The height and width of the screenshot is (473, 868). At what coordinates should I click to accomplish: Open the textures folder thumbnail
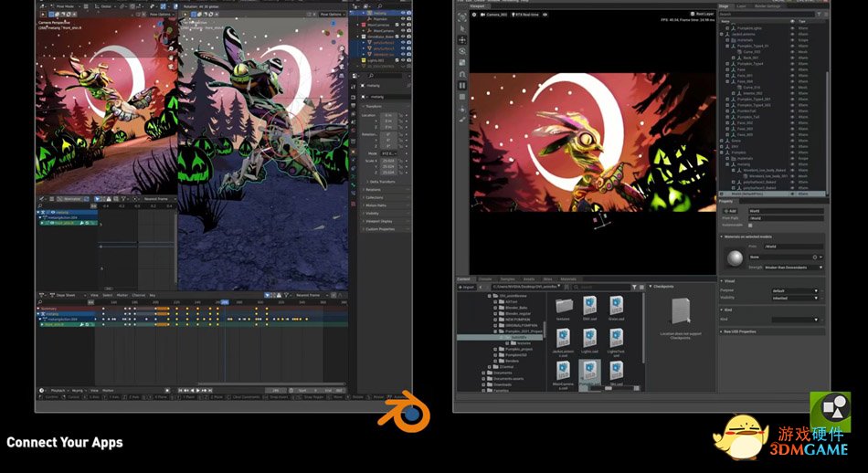point(565,305)
